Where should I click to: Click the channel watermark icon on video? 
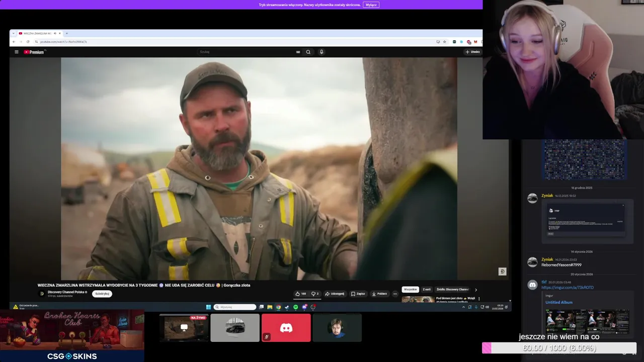(x=502, y=271)
